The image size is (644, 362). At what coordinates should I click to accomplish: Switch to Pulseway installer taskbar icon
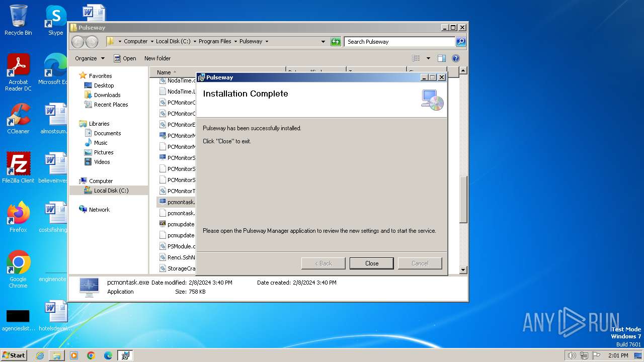pyautogui.click(x=125, y=355)
